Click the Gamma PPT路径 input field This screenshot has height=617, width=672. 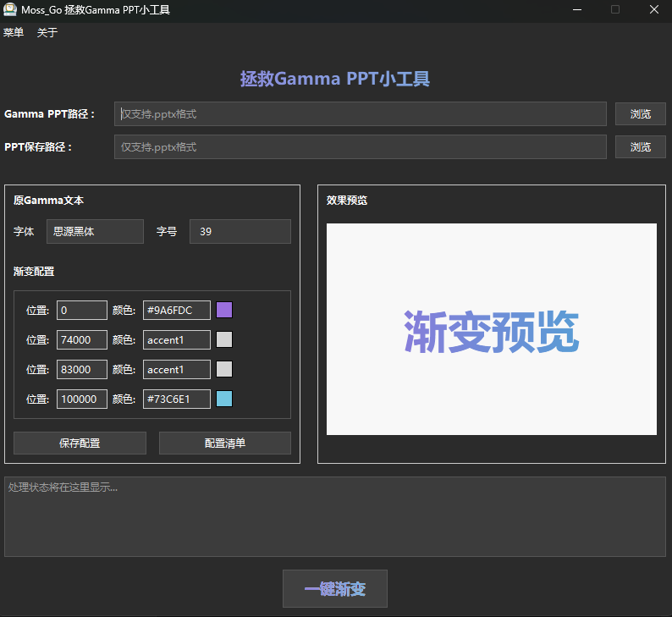coord(360,113)
